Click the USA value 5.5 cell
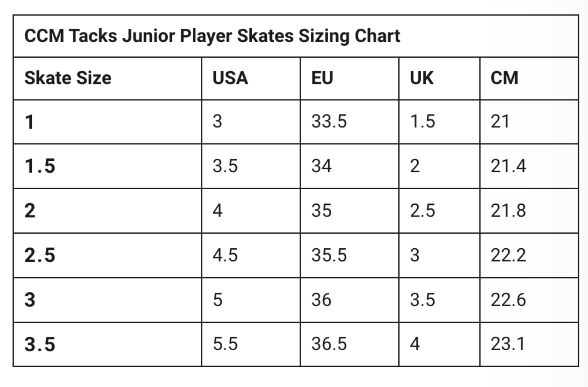 coord(251,344)
